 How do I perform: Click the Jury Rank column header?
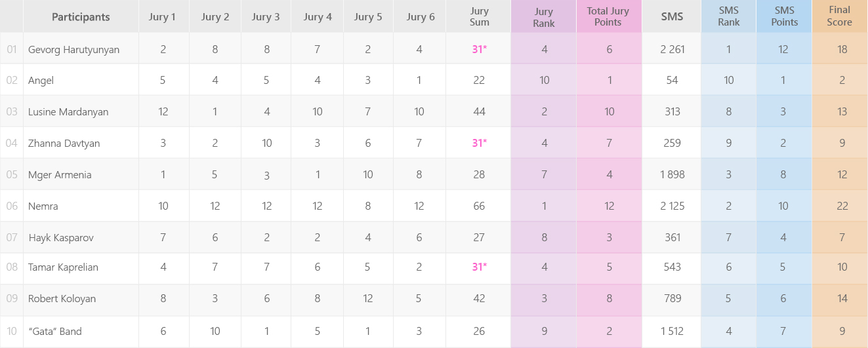pos(544,17)
